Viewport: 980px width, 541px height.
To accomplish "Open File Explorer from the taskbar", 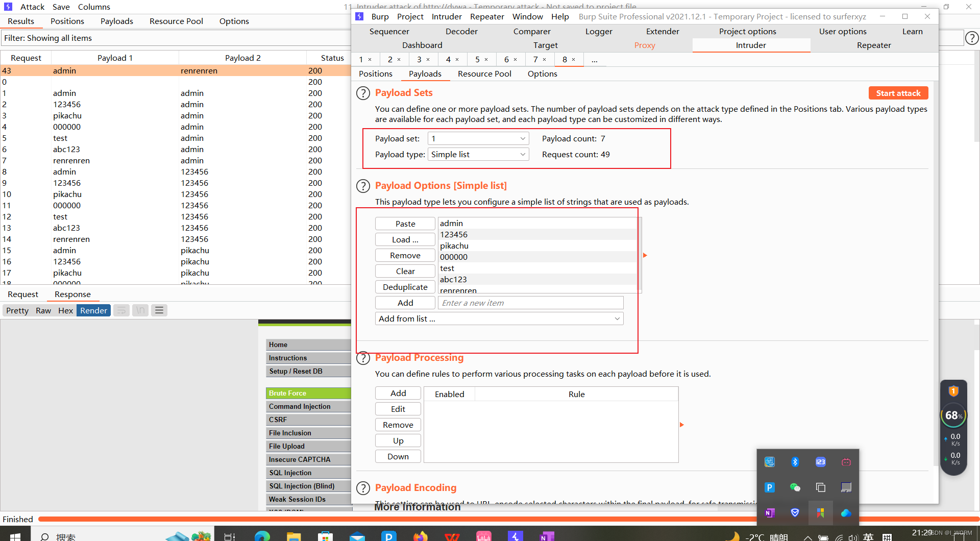I will tap(294, 536).
